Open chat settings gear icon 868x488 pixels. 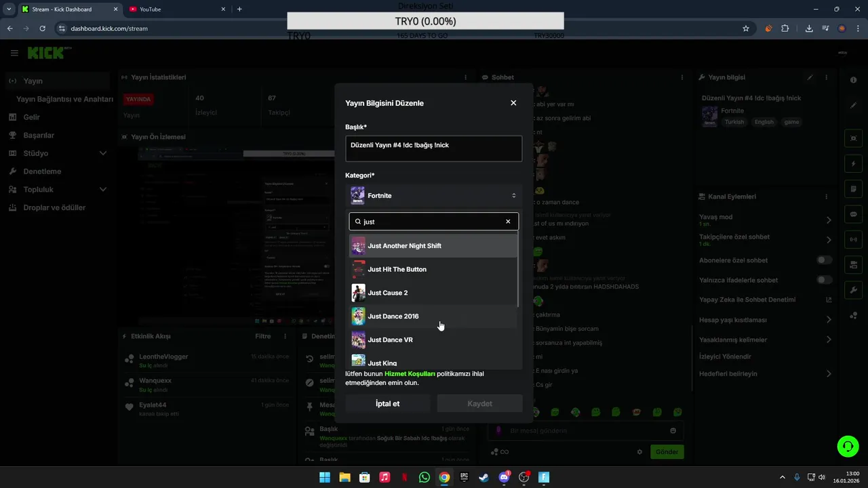click(x=639, y=452)
